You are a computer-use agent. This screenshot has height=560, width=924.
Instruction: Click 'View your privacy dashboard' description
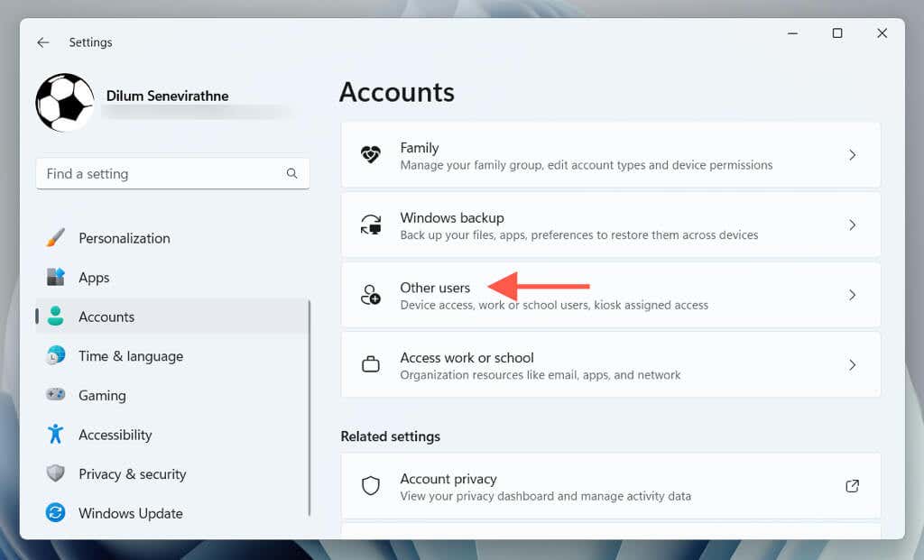[546, 496]
